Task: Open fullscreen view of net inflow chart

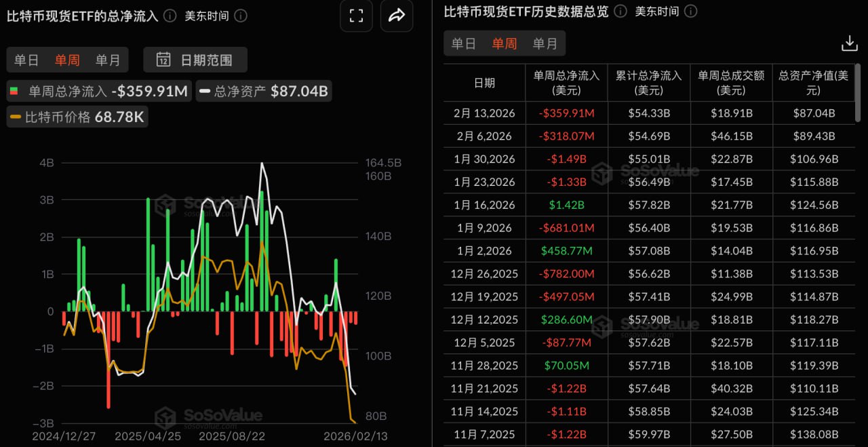Action: 356,16
